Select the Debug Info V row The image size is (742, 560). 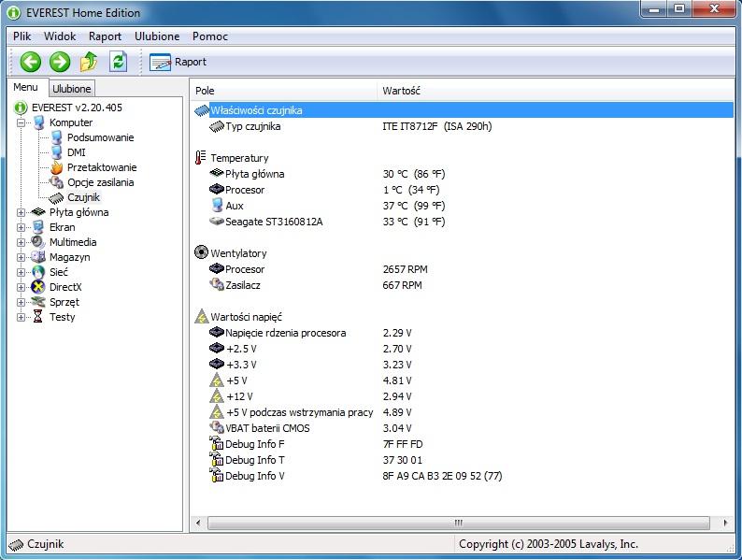pyautogui.click(x=464, y=476)
